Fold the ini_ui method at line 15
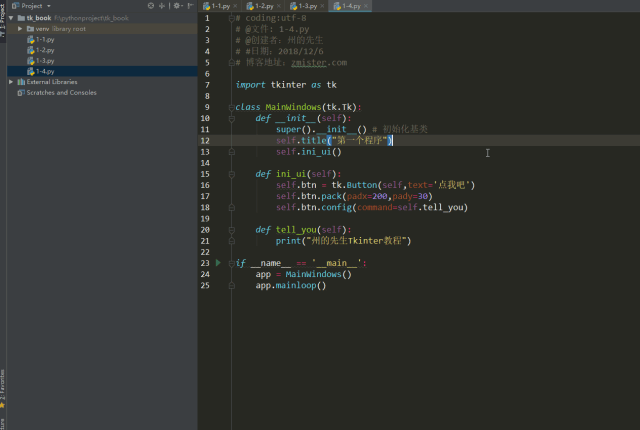The height and width of the screenshot is (430, 640). pyautogui.click(x=231, y=174)
